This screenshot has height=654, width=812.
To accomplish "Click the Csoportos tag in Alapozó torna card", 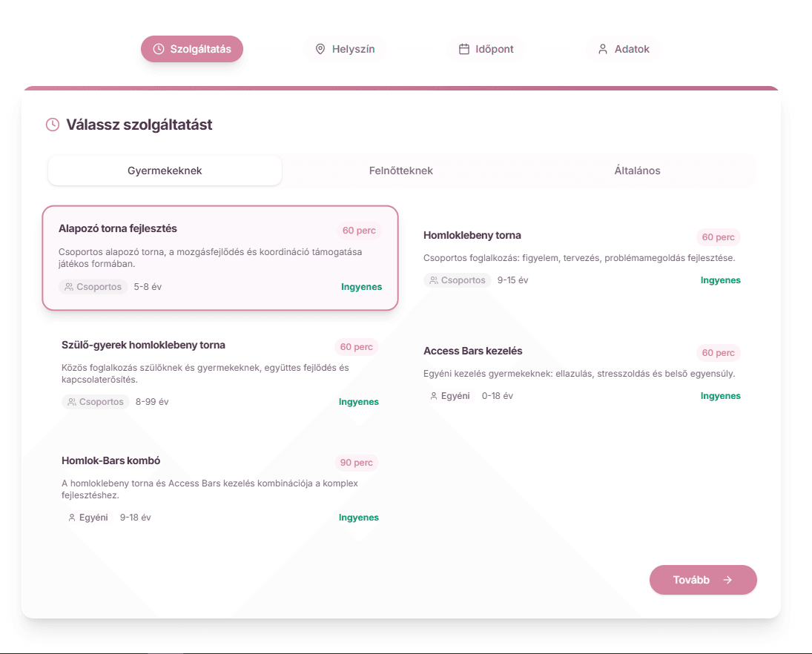I will (93, 286).
